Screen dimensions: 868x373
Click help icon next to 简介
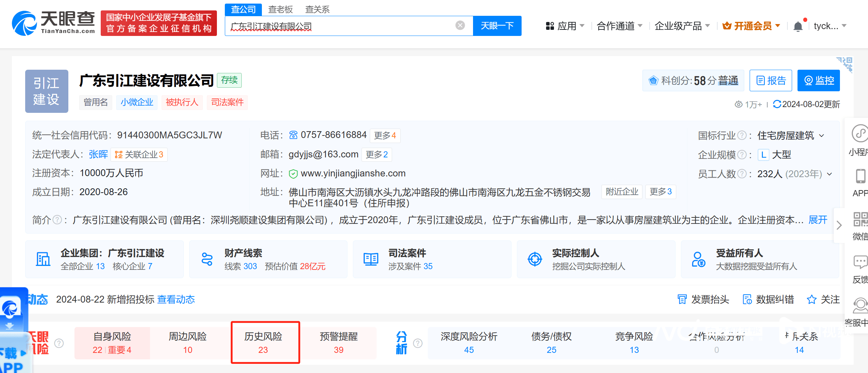(57, 220)
